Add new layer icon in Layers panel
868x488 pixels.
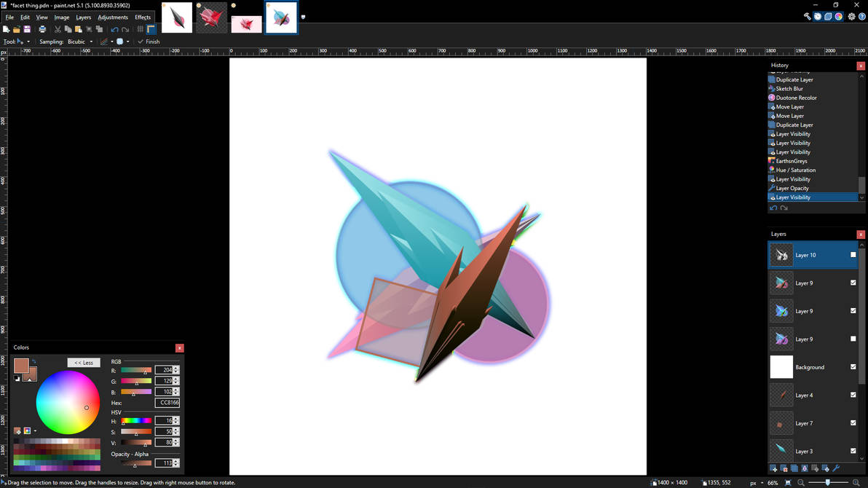point(773,468)
